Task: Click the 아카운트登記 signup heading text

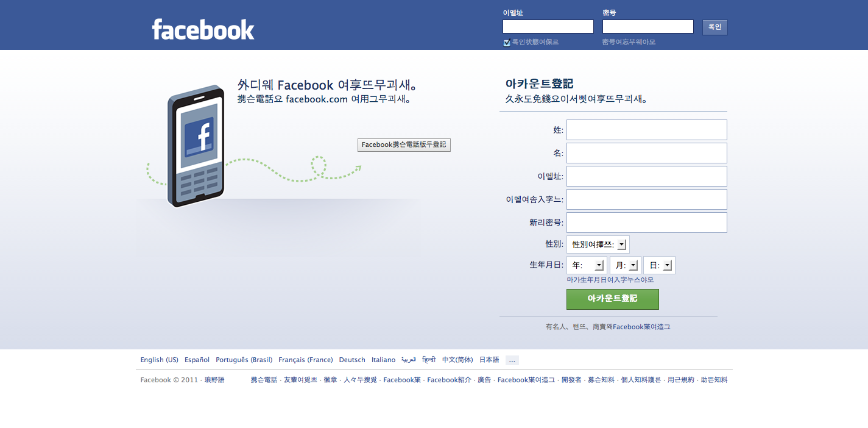Action: click(539, 84)
